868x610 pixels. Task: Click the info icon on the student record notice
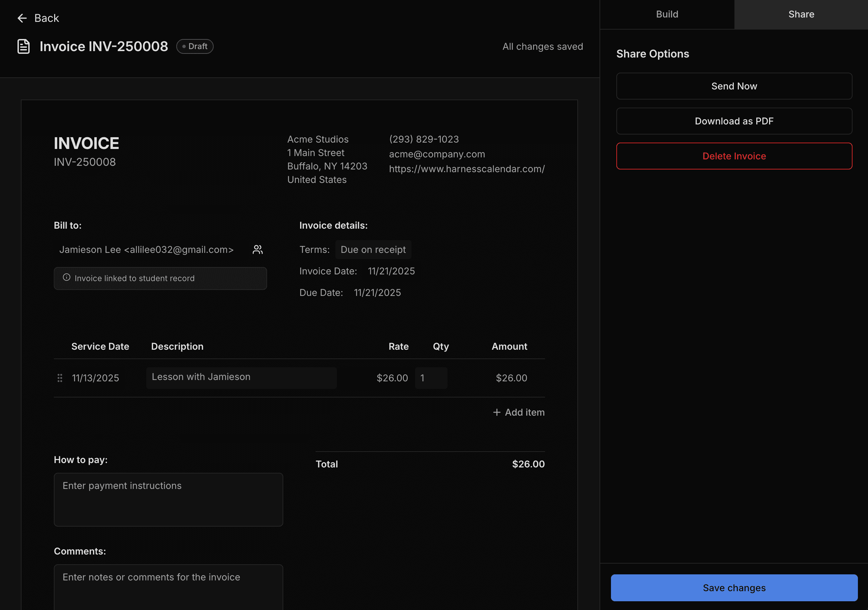click(x=67, y=278)
